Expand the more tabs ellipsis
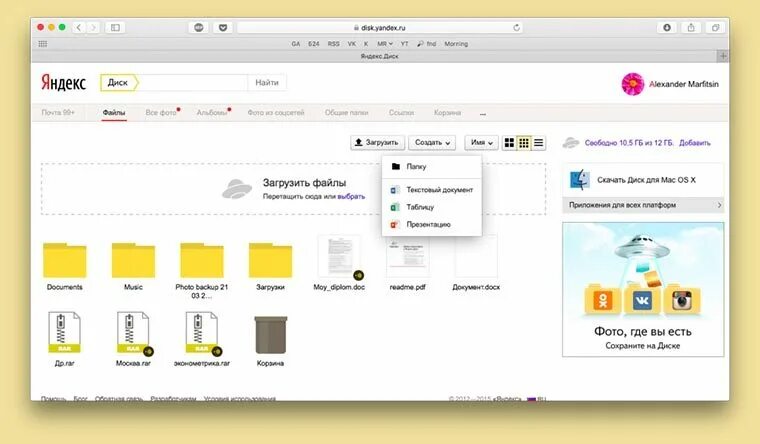Image resolution: width=760 pixels, height=444 pixels. [483, 114]
